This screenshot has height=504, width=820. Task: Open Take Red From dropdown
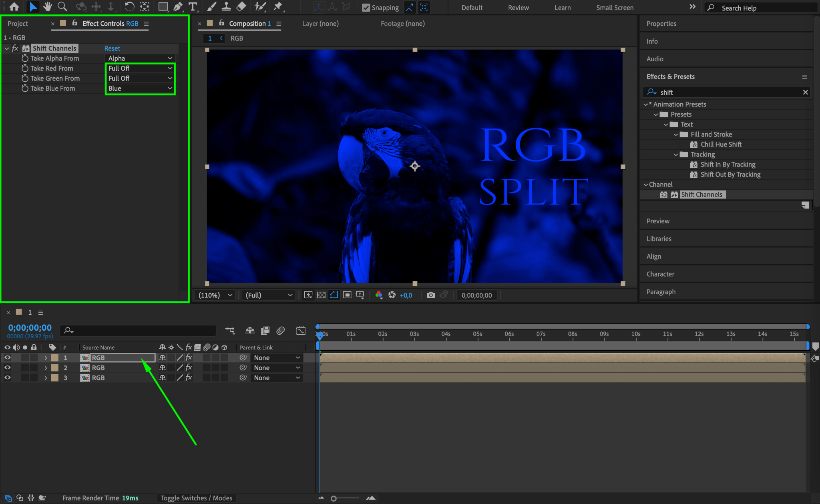point(140,68)
